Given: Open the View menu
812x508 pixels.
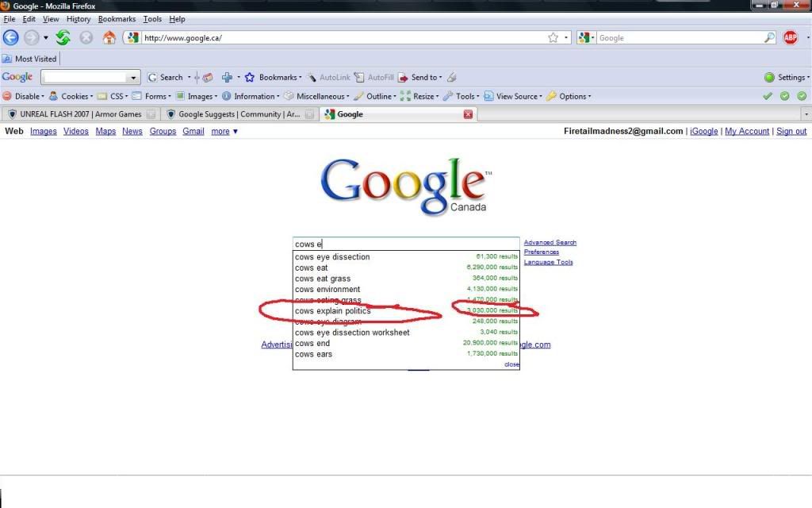Looking at the screenshot, I should click(51, 19).
